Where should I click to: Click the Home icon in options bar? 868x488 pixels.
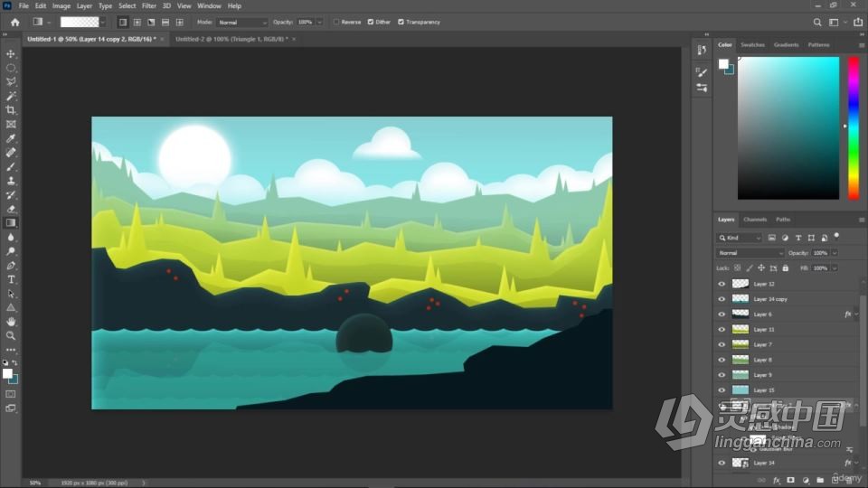pos(15,22)
